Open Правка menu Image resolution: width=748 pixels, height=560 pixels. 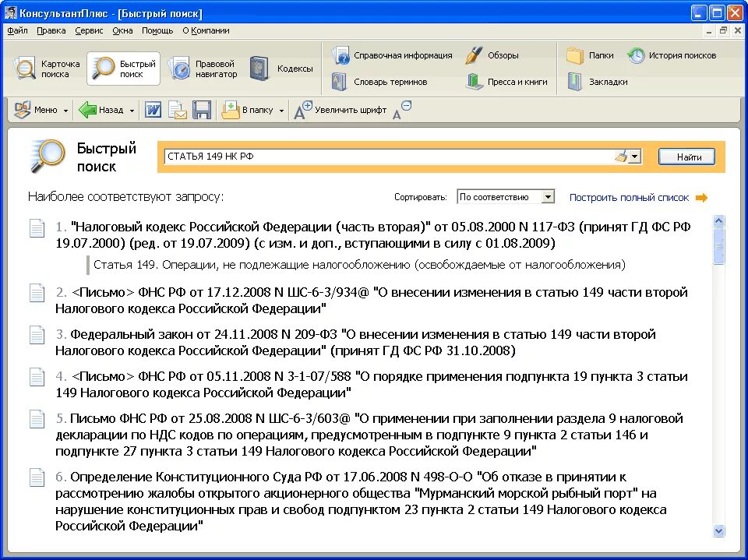point(51,30)
